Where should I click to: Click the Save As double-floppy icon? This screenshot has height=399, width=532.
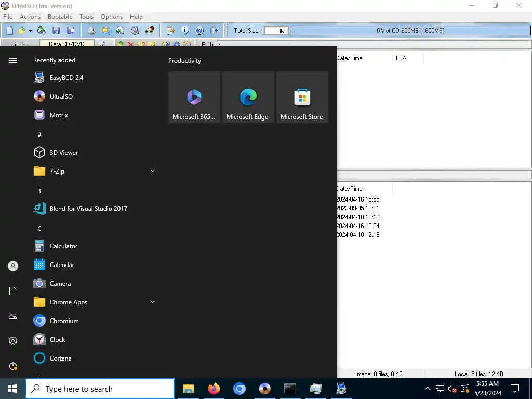click(x=71, y=31)
